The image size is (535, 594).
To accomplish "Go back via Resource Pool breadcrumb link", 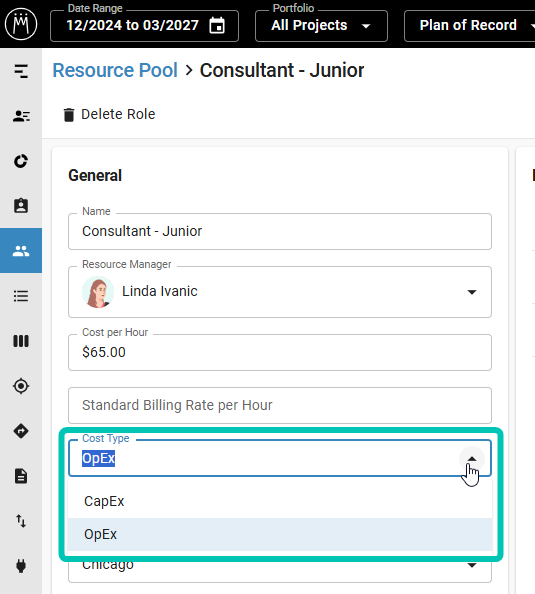I will point(115,70).
